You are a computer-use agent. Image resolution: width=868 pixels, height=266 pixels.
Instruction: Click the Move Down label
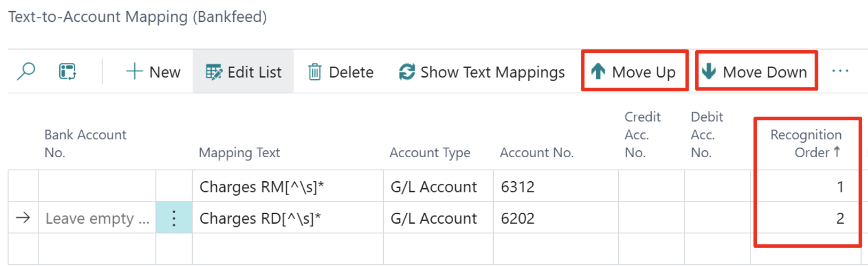pos(765,72)
